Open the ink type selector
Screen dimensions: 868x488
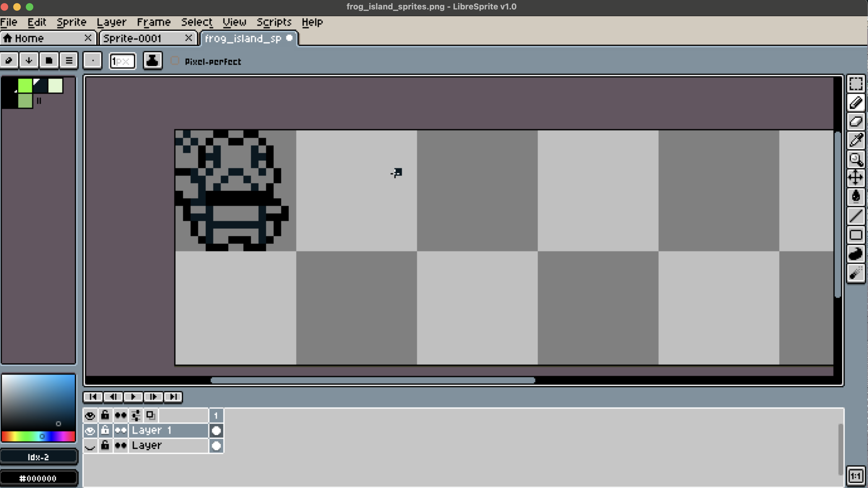pos(152,61)
